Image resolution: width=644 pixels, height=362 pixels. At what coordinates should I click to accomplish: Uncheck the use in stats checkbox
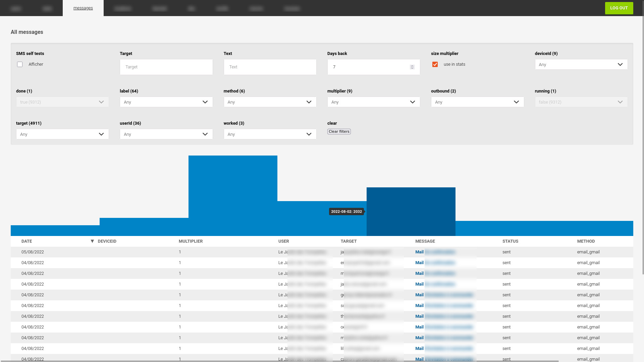[x=435, y=64]
